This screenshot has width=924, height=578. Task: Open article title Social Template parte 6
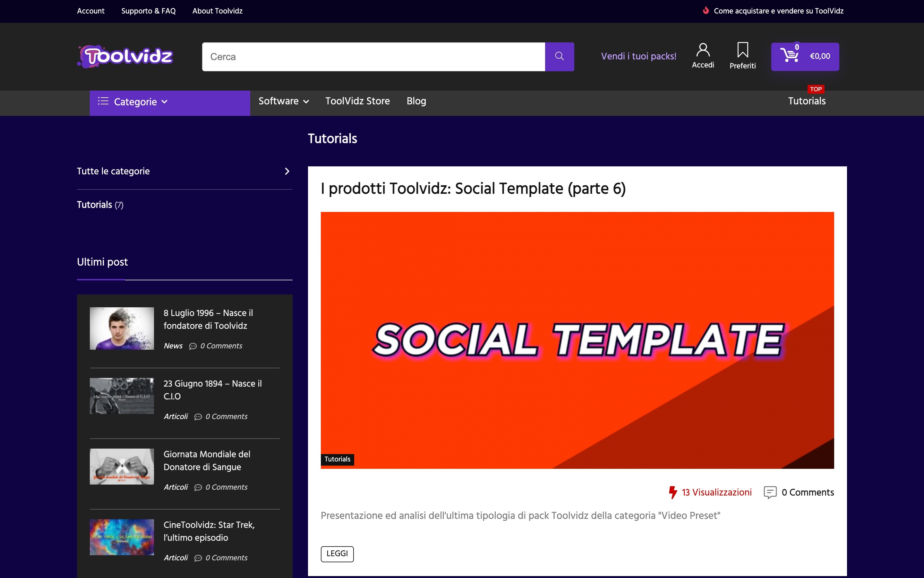click(x=473, y=188)
